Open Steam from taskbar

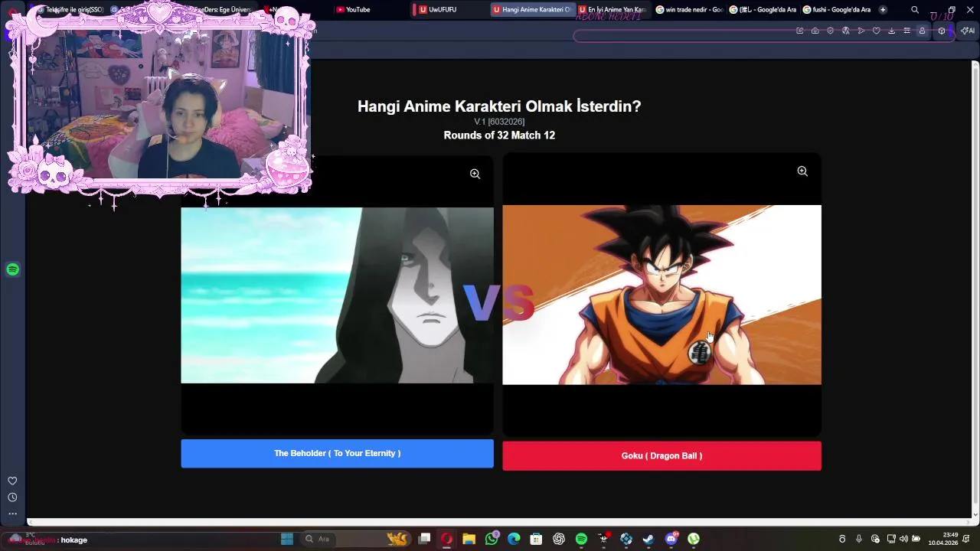648,539
